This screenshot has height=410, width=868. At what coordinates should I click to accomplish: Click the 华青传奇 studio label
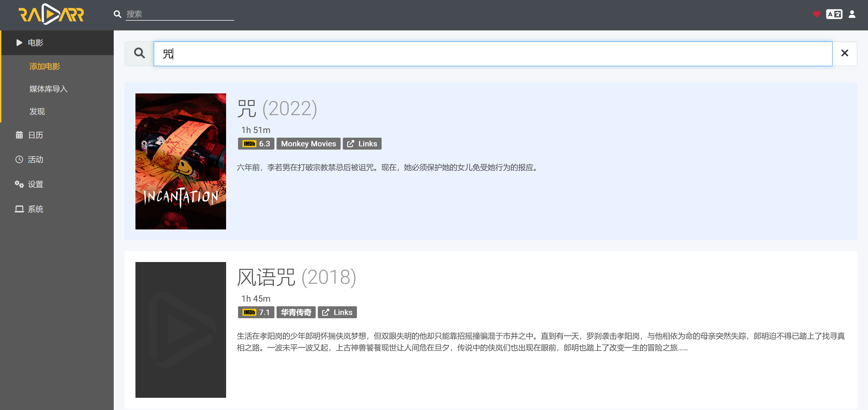[296, 313]
